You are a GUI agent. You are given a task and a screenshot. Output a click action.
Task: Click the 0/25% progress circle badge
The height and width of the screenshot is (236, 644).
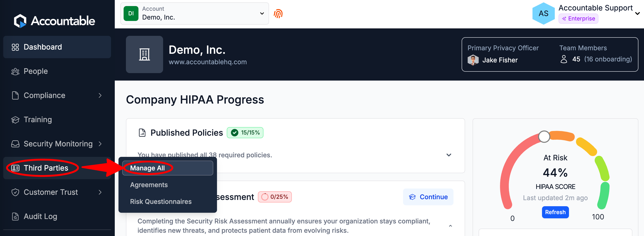275,197
